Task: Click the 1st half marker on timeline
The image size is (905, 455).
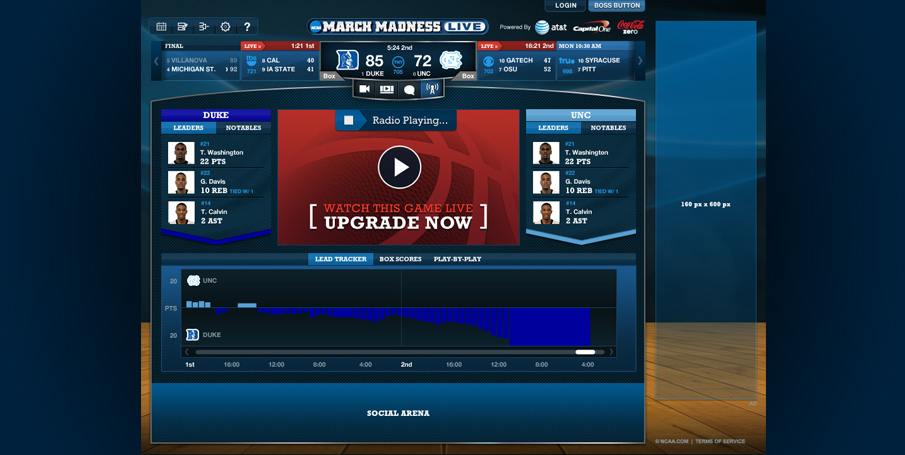Action: [x=190, y=365]
